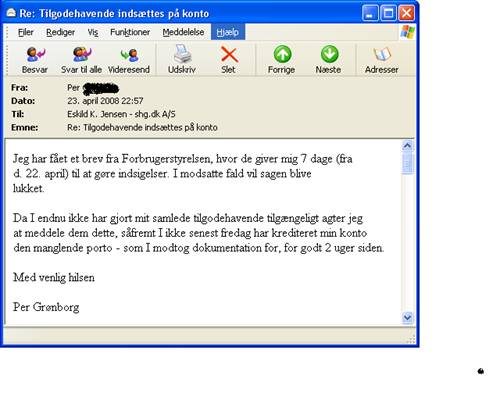Screen dimensions: 500x400
Task: Open the Adresser address book
Action: pyautogui.click(x=382, y=55)
